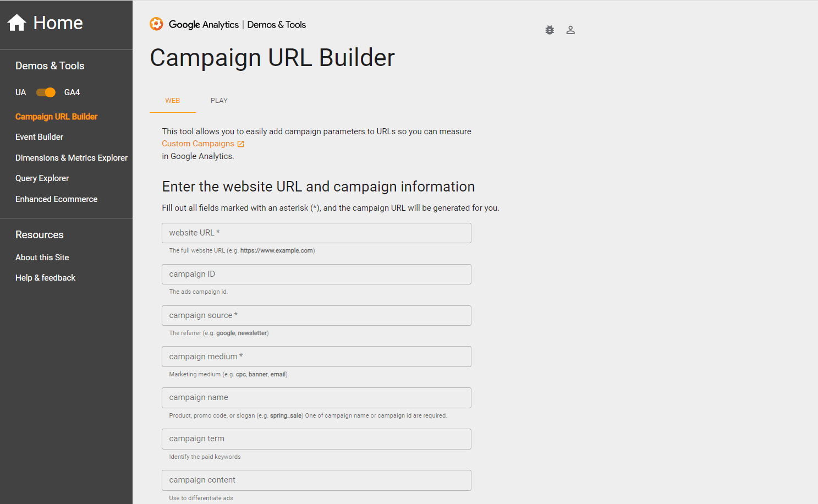Switch to the PLAY tab
Image resolution: width=818 pixels, height=504 pixels.
click(219, 101)
